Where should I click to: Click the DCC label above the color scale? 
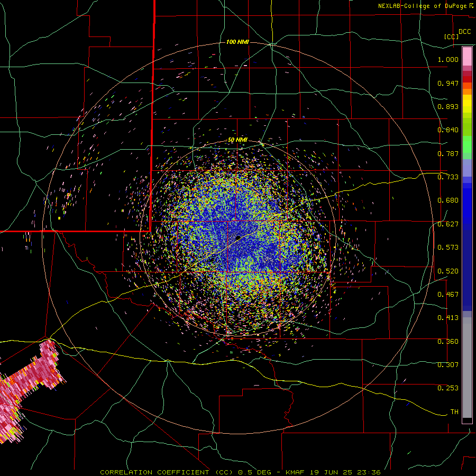click(464, 32)
